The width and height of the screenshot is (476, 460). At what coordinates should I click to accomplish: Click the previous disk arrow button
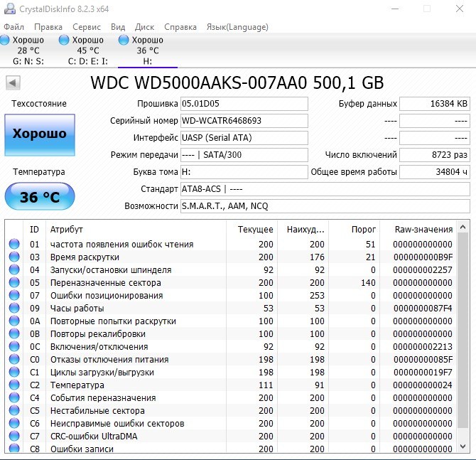pos(12,83)
